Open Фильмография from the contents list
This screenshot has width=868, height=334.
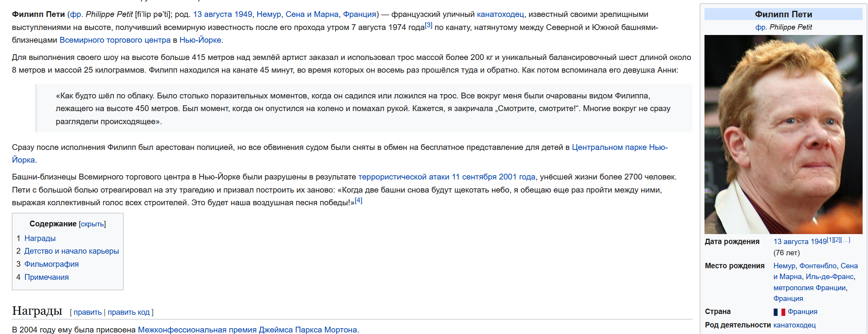click(52, 264)
